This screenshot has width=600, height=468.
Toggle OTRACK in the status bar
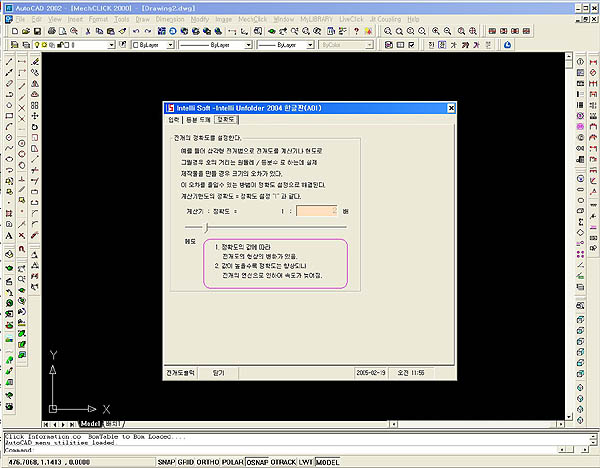click(283, 462)
